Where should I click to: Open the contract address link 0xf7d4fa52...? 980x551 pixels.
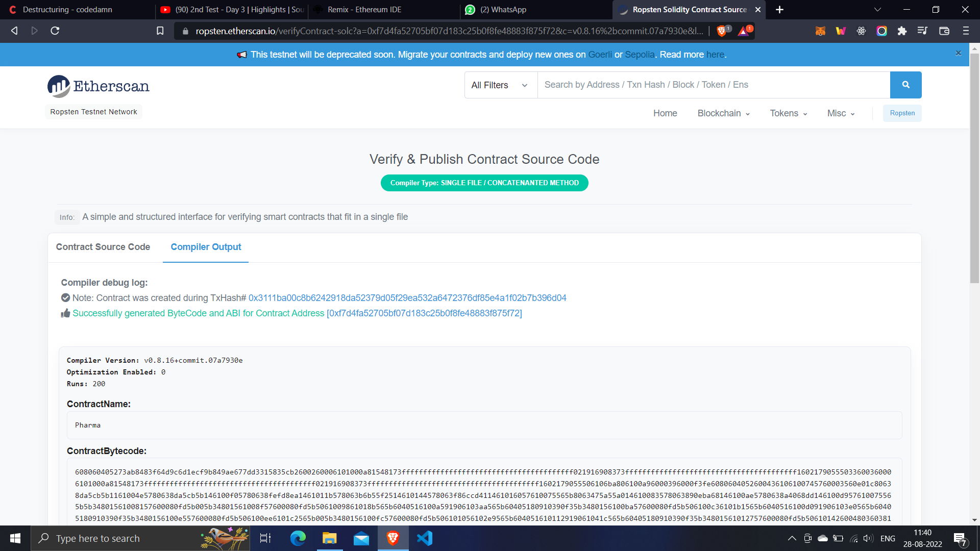pos(424,313)
